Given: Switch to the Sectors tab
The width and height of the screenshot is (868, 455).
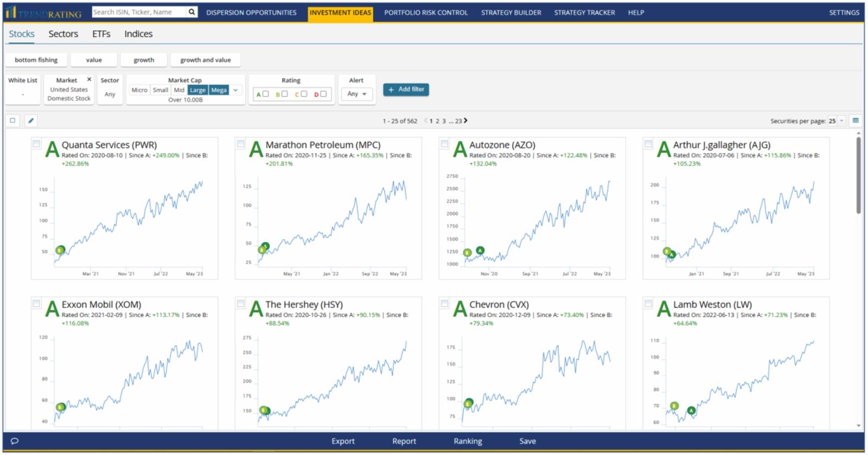Looking at the screenshot, I should [x=63, y=34].
